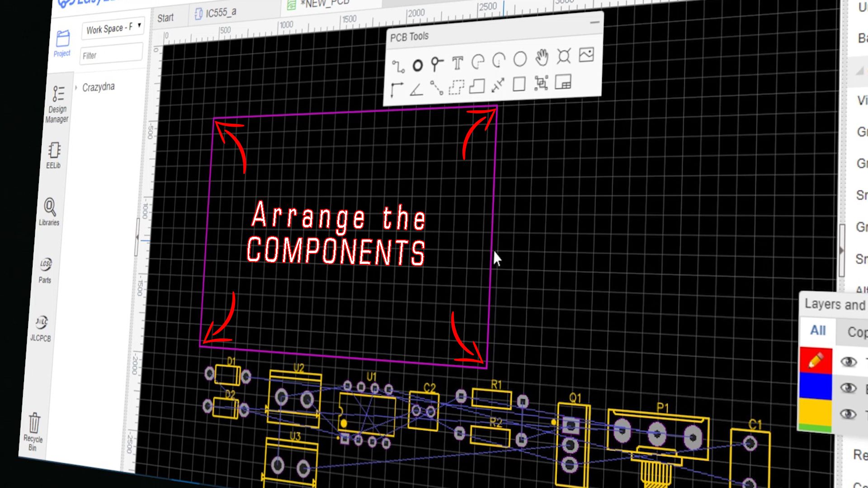Screen dimensions: 868x488
Task: Toggle visibility of the TopLayer eye icon
Action: pos(849,361)
